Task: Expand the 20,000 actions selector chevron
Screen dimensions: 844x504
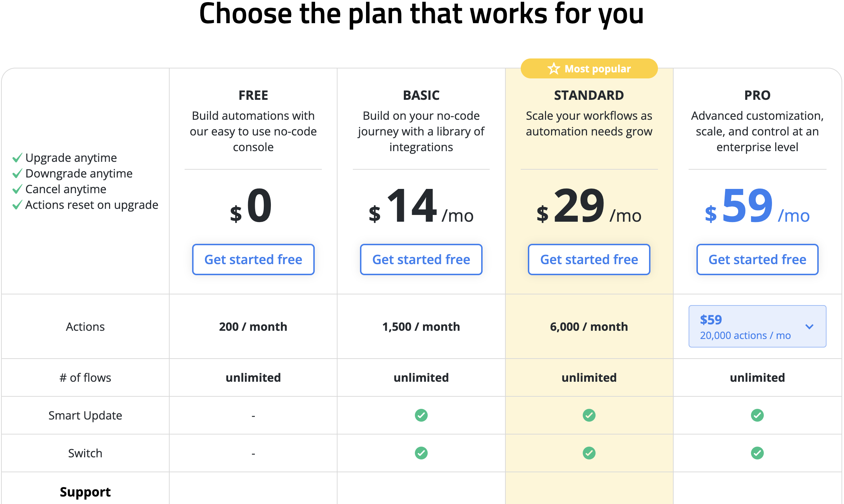Action: tap(810, 326)
